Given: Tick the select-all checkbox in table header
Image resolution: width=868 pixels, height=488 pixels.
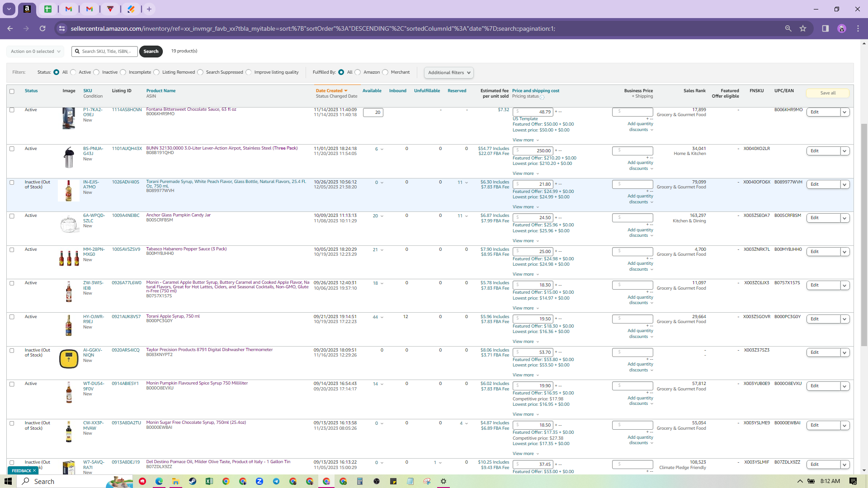Looking at the screenshot, I should pyautogui.click(x=12, y=91).
